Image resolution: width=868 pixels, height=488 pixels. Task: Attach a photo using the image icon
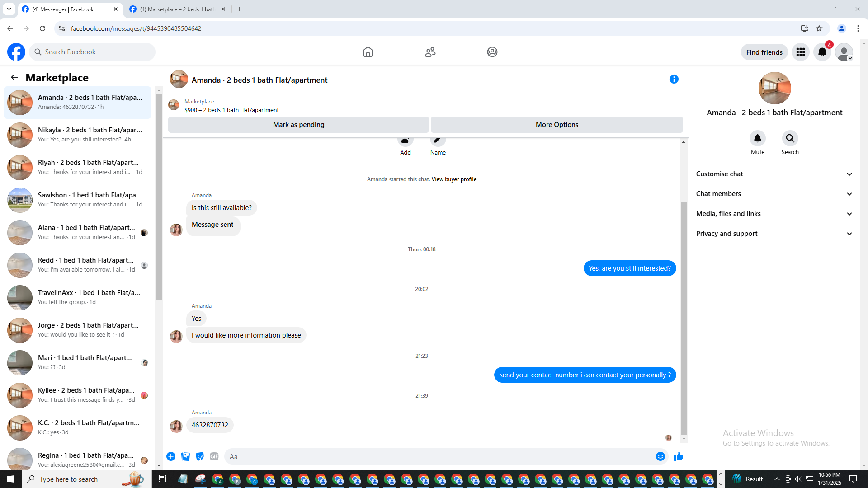(x=185, y=456)
